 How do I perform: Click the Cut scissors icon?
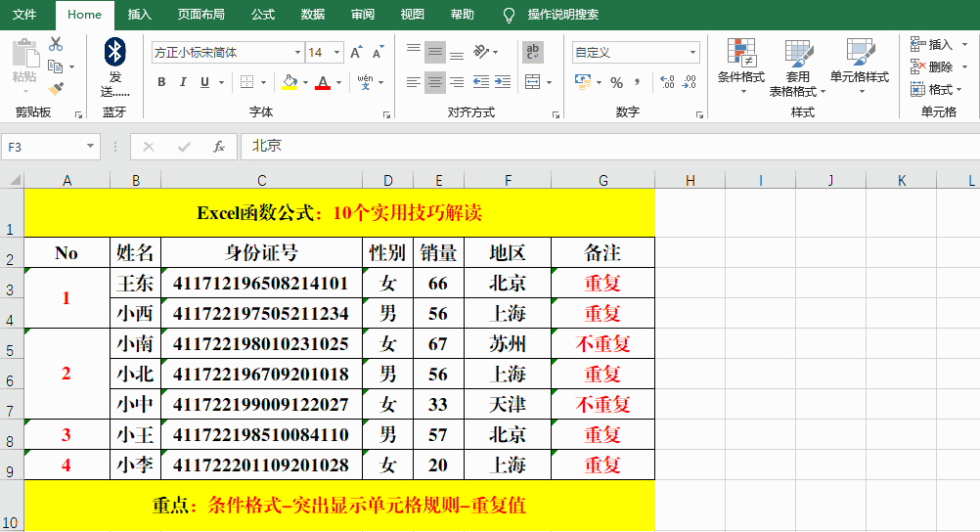click(x=56, y=44)
